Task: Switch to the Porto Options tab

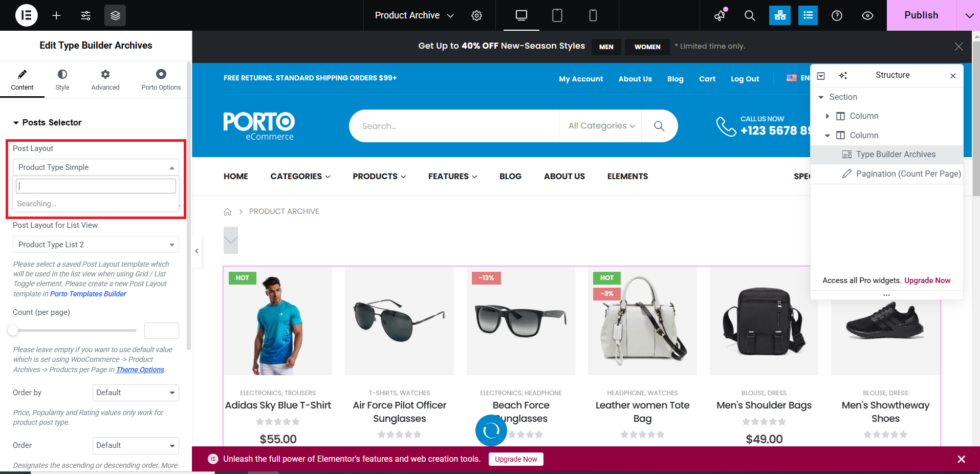Action: [x=161, y=80]
